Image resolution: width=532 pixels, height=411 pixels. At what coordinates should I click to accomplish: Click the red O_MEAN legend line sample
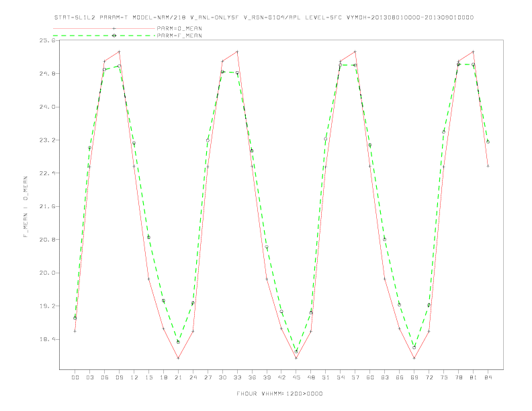104,28
